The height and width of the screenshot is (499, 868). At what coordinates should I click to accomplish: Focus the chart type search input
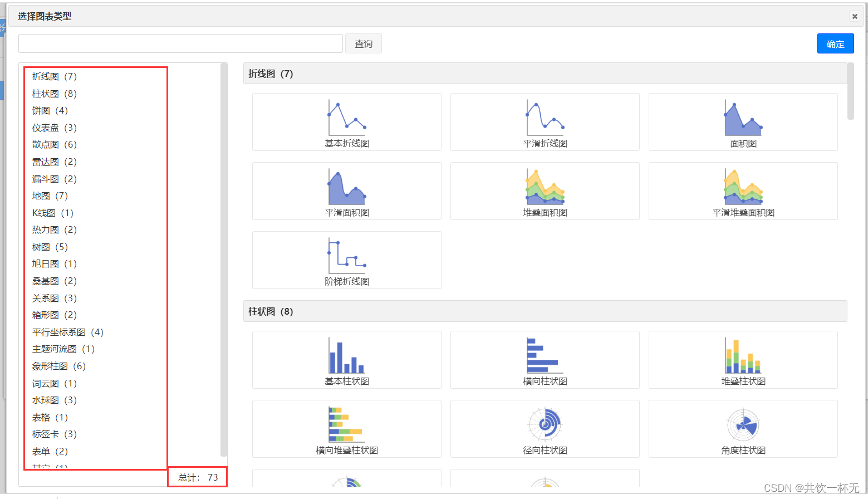pyautogui.click(x=180, y=43)
